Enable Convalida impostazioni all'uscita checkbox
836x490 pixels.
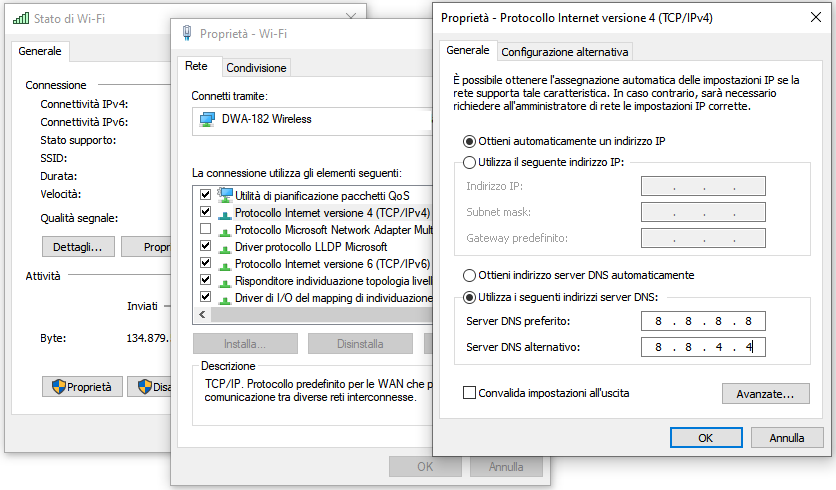[470, 393]
